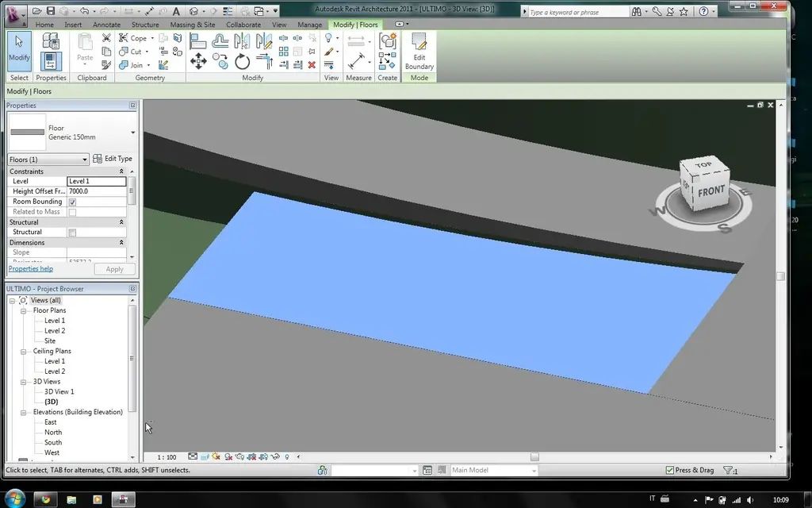812x508 pixels.
Task: Click the Pin element icon
Action: 312,52
